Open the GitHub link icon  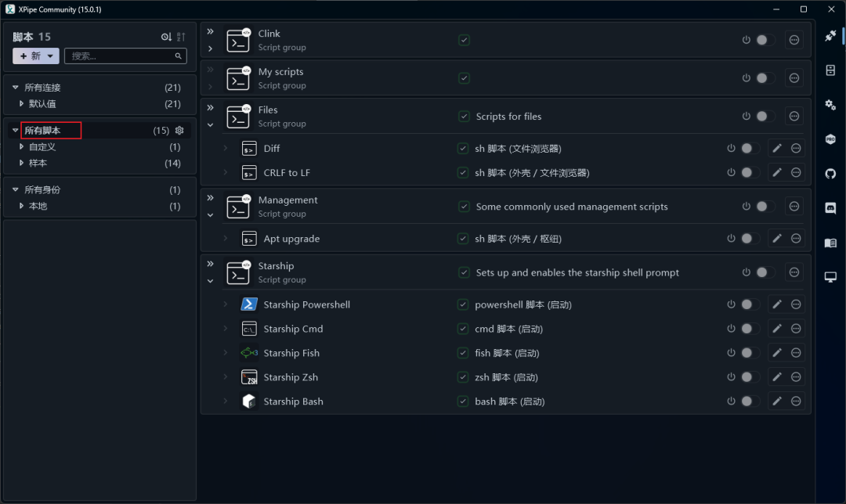pos(830,174)
